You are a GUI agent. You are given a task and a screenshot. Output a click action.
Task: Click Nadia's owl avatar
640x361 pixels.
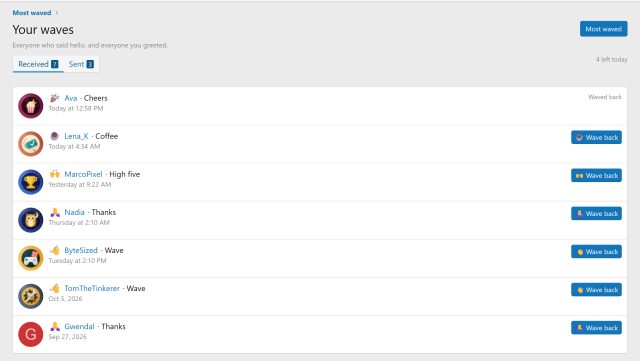click(31, 220)
